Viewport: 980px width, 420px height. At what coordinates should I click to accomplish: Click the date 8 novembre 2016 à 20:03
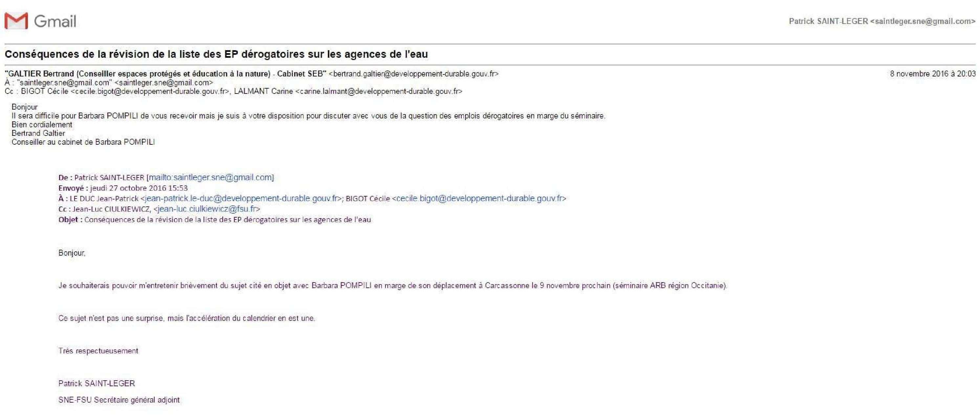coord(932,74)
